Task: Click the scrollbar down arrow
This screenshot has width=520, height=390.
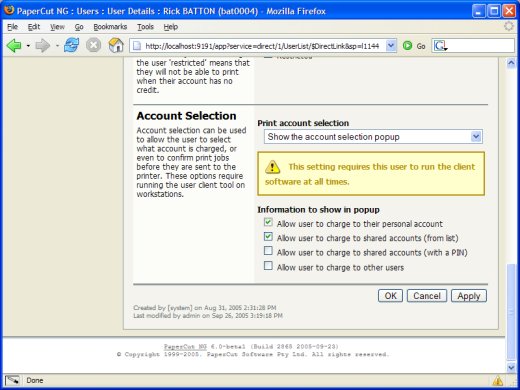Action: (511, 367)
